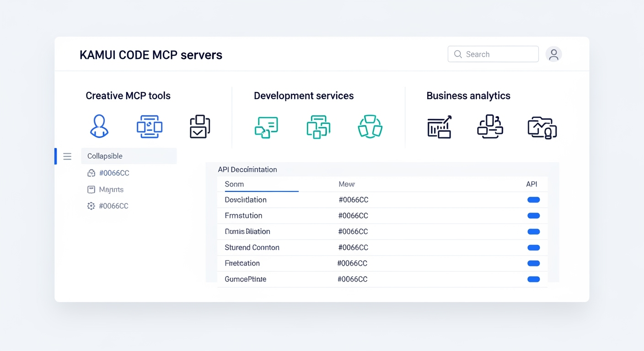Switch to the Mew column tab

click(x=347, y=184)
